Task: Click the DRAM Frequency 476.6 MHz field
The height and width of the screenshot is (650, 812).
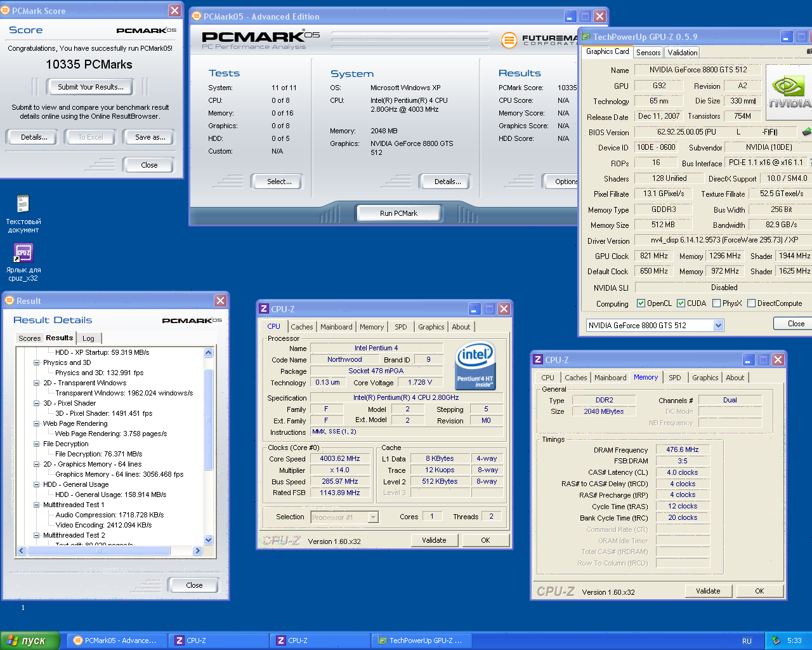Action: tap(683, 449)
